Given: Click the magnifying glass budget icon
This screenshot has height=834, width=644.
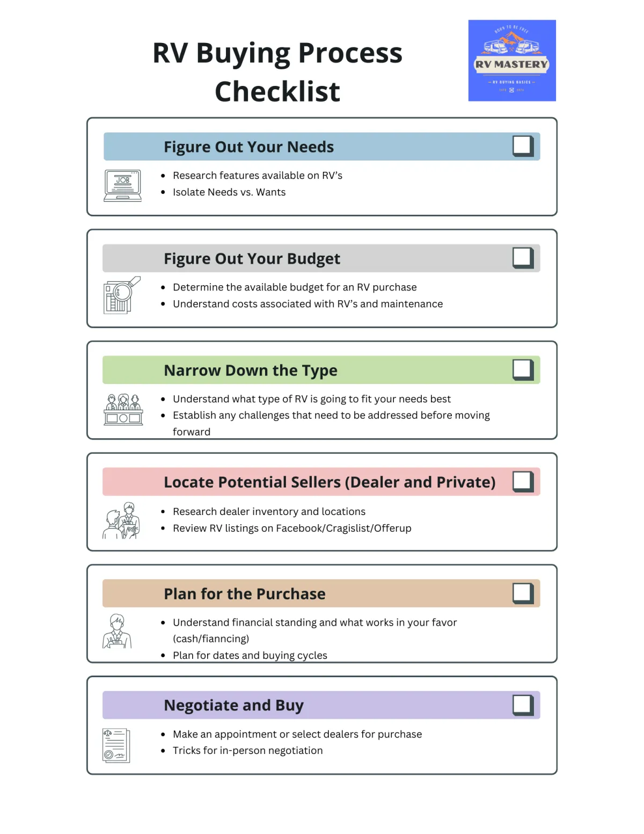Looking at the screenshot, I should point(122,295).
